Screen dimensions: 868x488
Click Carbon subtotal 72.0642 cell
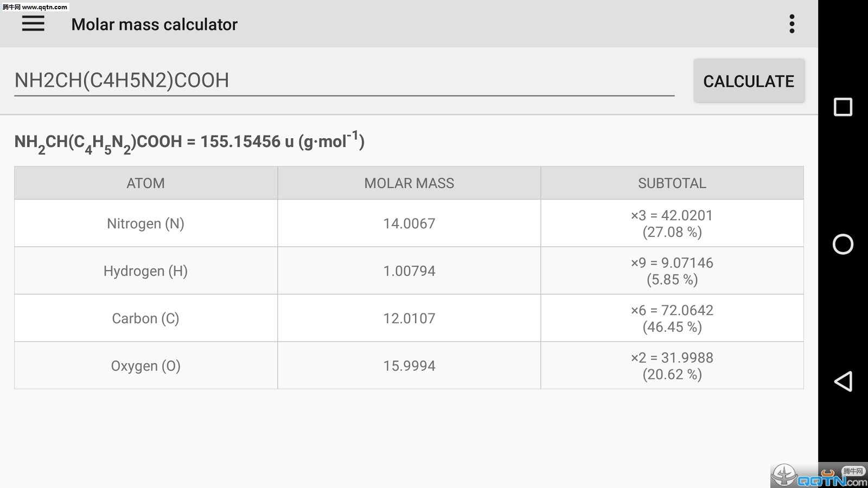tap(672, 318)
